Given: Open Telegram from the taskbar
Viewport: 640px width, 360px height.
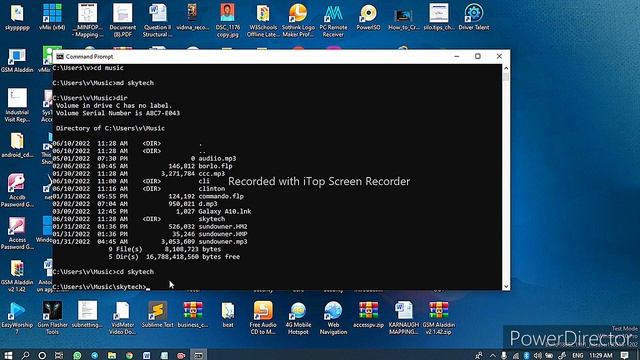Looking at the screenshot, I should pos(94,356).
